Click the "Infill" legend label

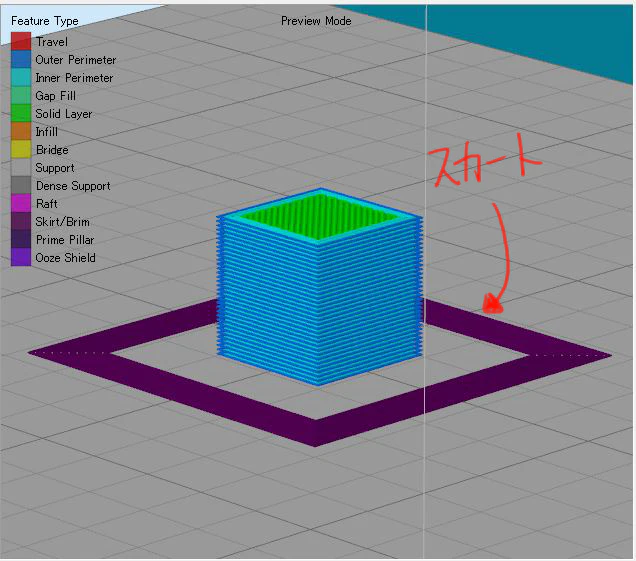pyautogui.click(x=47, y=132)
